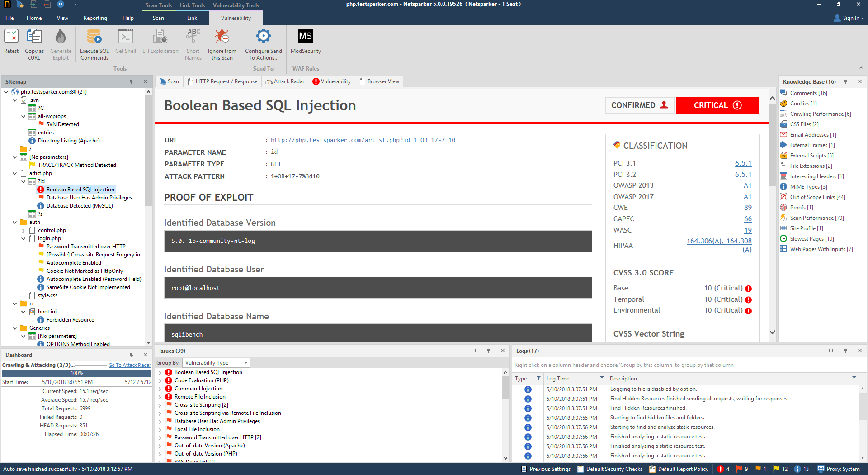Viewport: 868px width, 475px height.
Task: Select Database User Has Admin Privileges node
Action: (x=89, y=198)
